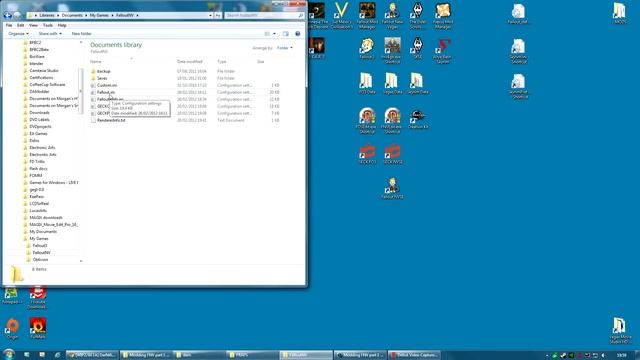Click the Explorer Back arrow button
The width and height of the screenshot is (640, 360).
(7, 15)
